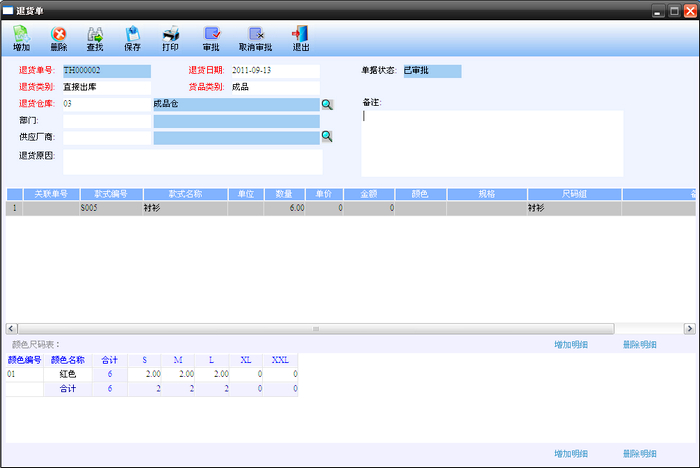Focus the 退货原因 text field
700x468 pixels.
tap(192, 162)
